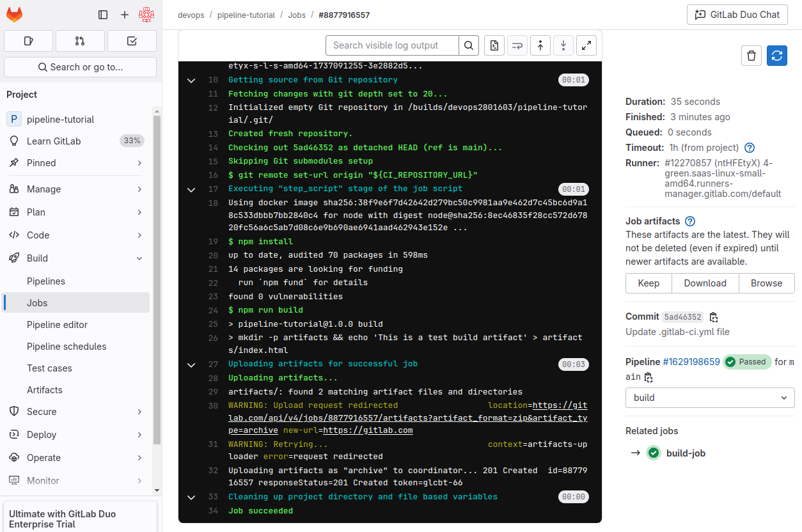Focus the Search visible log output field

tap(392, 45)
